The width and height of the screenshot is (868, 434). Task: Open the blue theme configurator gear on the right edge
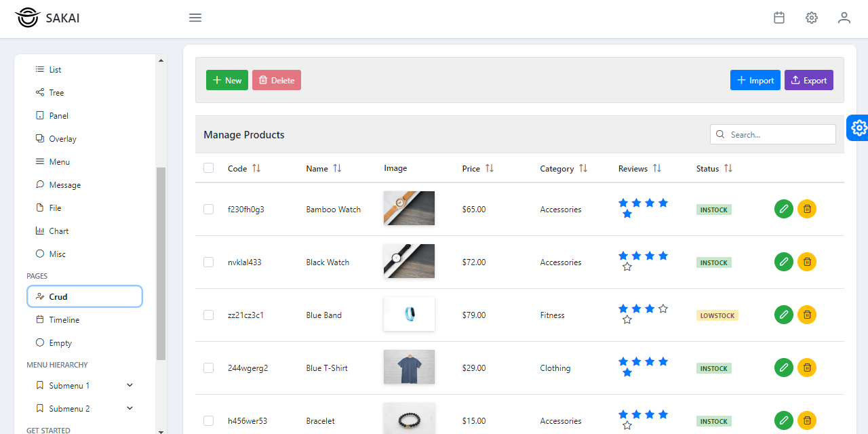pyautogui.click(x=859, y=127)
